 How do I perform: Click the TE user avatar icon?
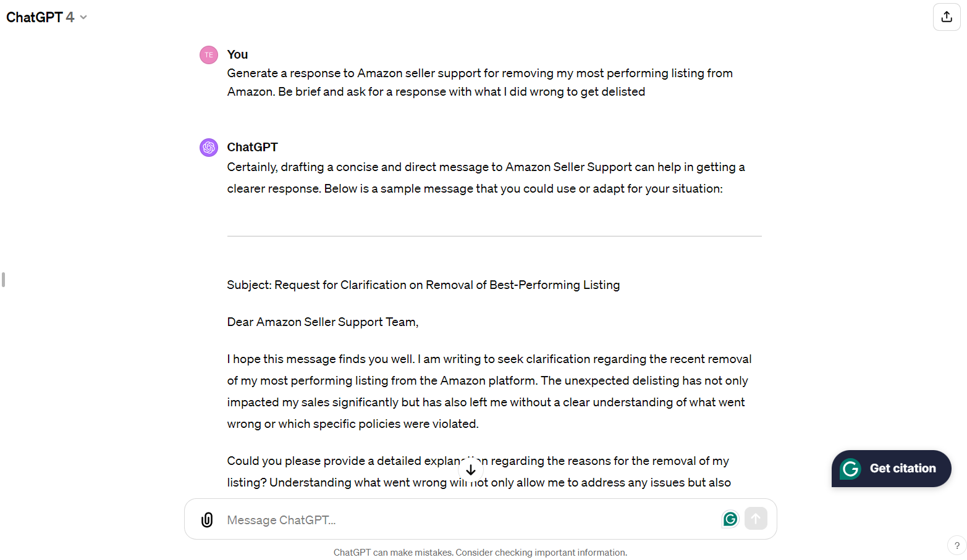tap(208, 54)
